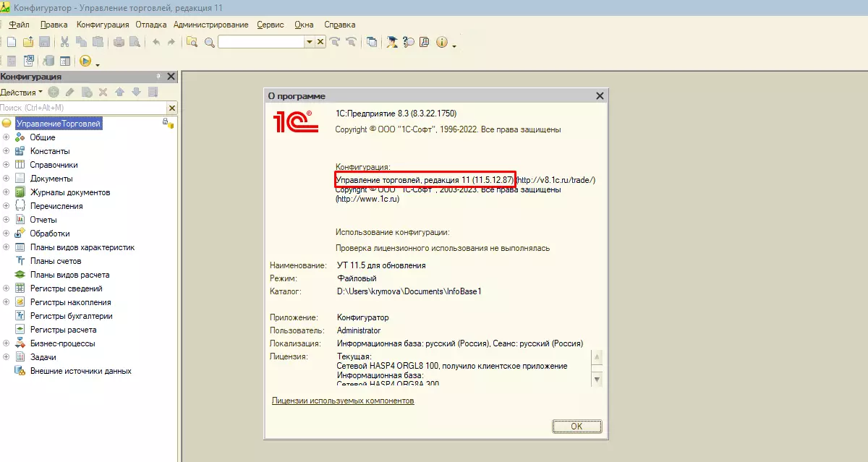Close the О программе dialog
Viewport: 868px width, 462px height.
point(600,95)
